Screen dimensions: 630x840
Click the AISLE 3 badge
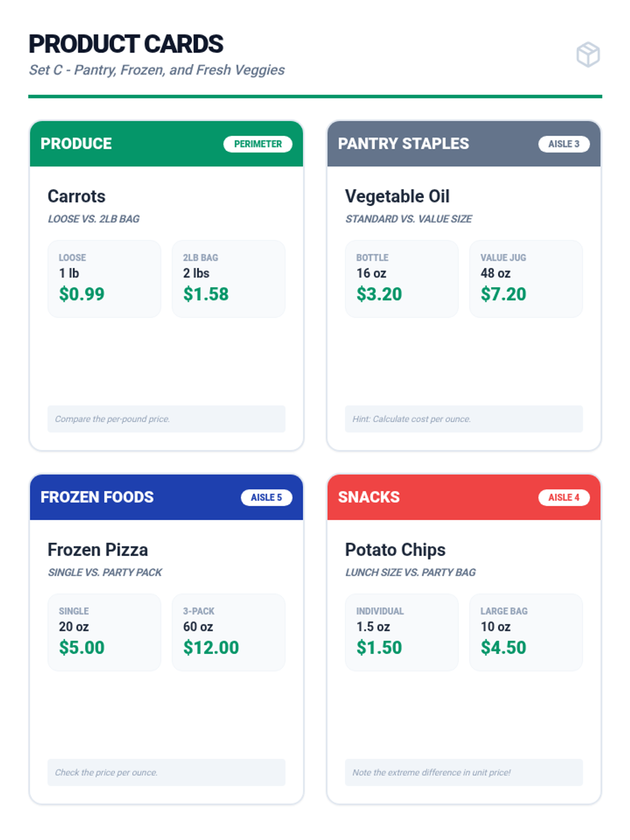563,144
